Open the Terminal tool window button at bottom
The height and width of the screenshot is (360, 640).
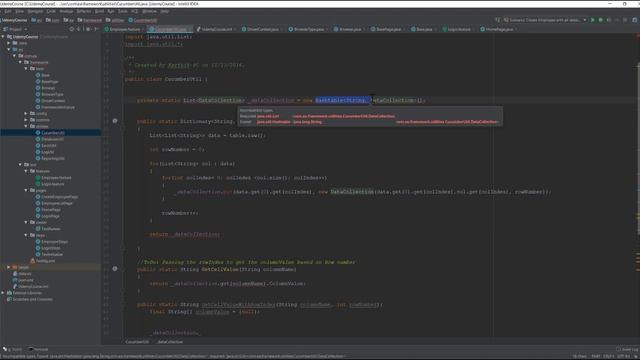pyautogui.click(x=38, y=349)
